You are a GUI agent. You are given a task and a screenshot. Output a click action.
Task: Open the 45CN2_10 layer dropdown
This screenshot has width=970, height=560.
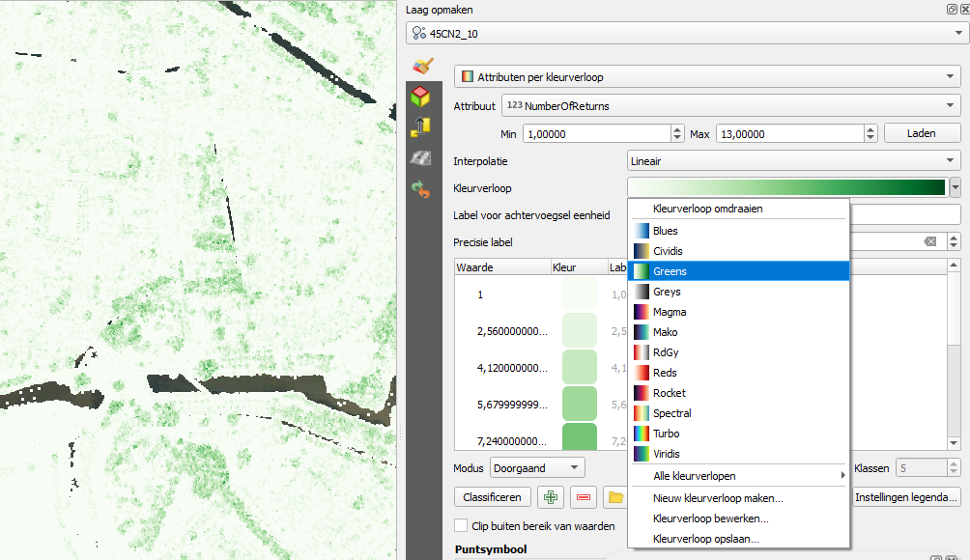(x=683, y=34)
